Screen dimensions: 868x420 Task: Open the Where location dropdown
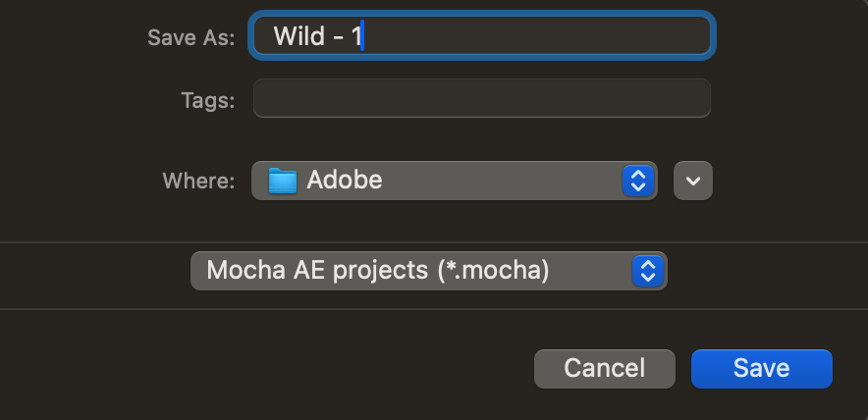[x=454, y=181]
